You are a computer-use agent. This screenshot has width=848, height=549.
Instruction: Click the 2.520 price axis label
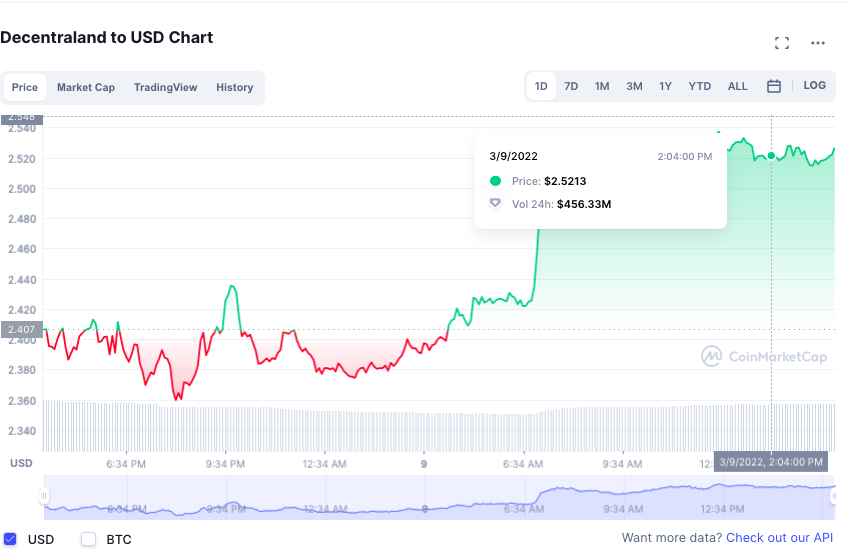pyautogui.click(x=22, y=159)
